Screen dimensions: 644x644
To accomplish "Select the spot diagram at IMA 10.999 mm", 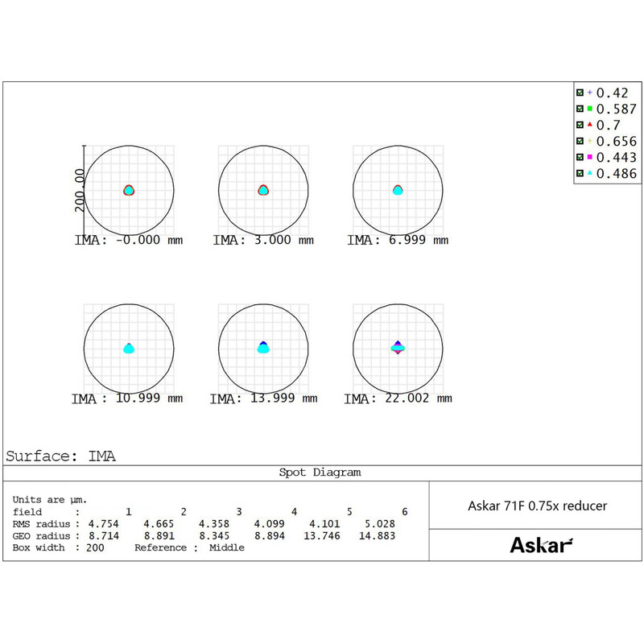I will 128,348.
